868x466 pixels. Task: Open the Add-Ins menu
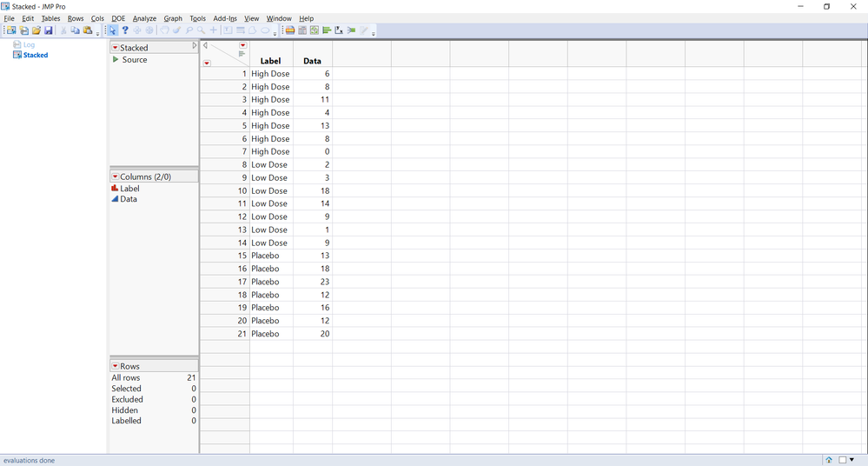pos(225,18)
